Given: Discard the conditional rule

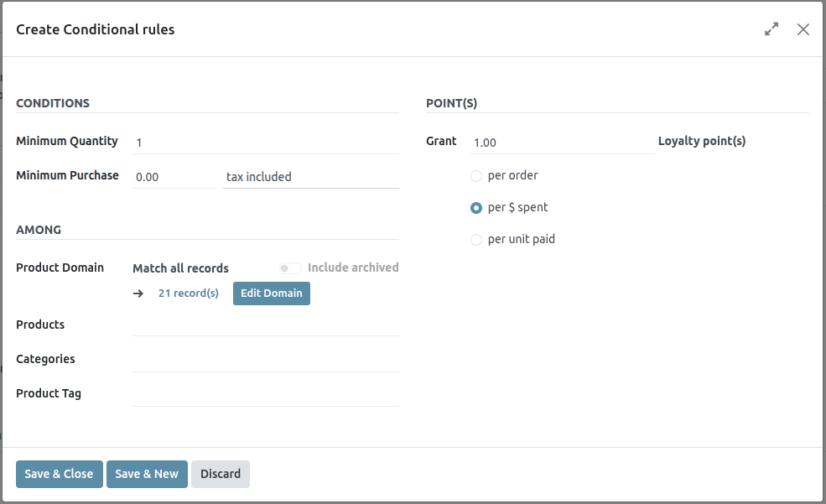Looking at the screenshot, I should 221,474.
